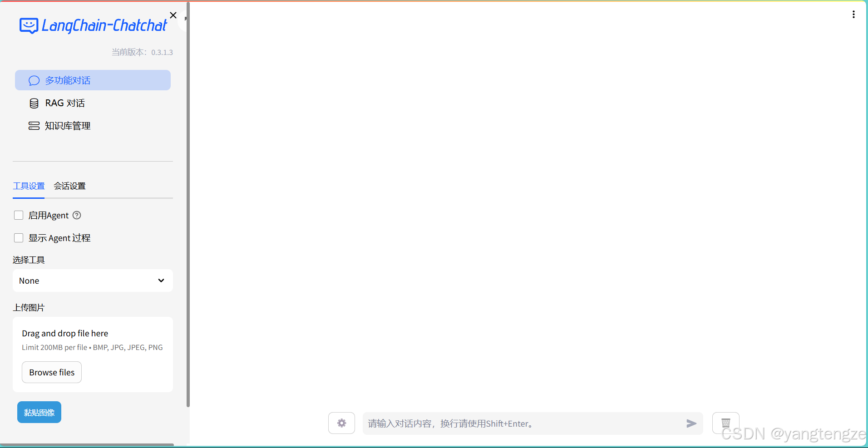Viewport: 868px width, 448px height.
Task: Select 多功能对话 in the navigation
Action: pos(93,80)
